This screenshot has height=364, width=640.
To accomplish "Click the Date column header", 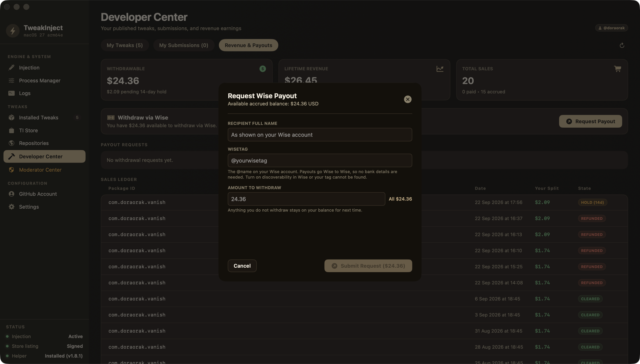I will click(x=480, y=188).
